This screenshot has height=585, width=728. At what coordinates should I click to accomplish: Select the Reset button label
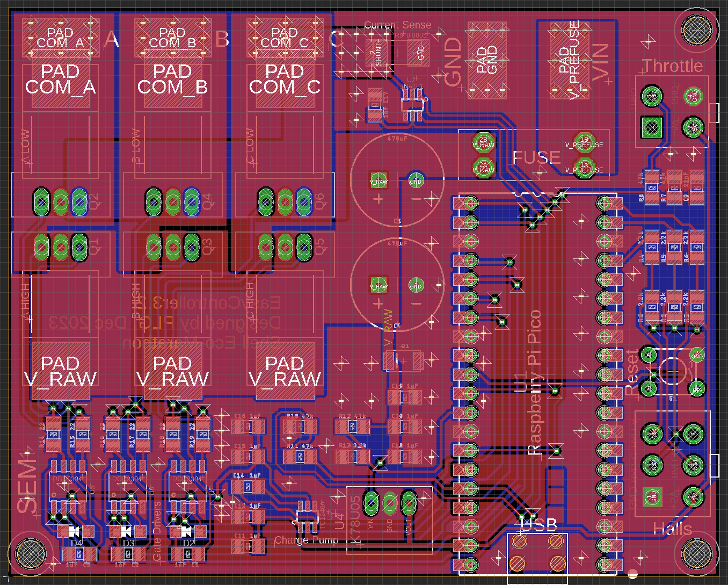(x=632, y=372)
